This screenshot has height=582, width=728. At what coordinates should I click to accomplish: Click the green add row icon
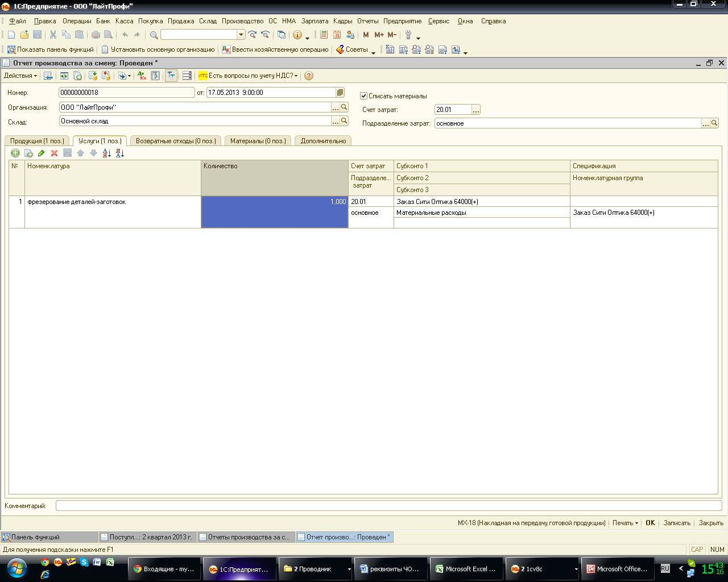pyautogui.click(x=15, y=153)
